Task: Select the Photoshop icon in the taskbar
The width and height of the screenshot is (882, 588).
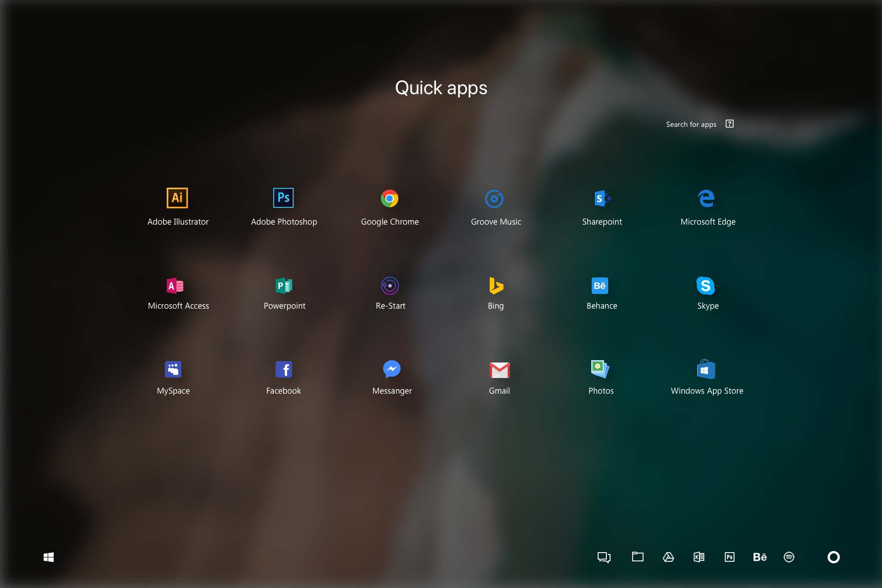Action: tap(729, 557)
